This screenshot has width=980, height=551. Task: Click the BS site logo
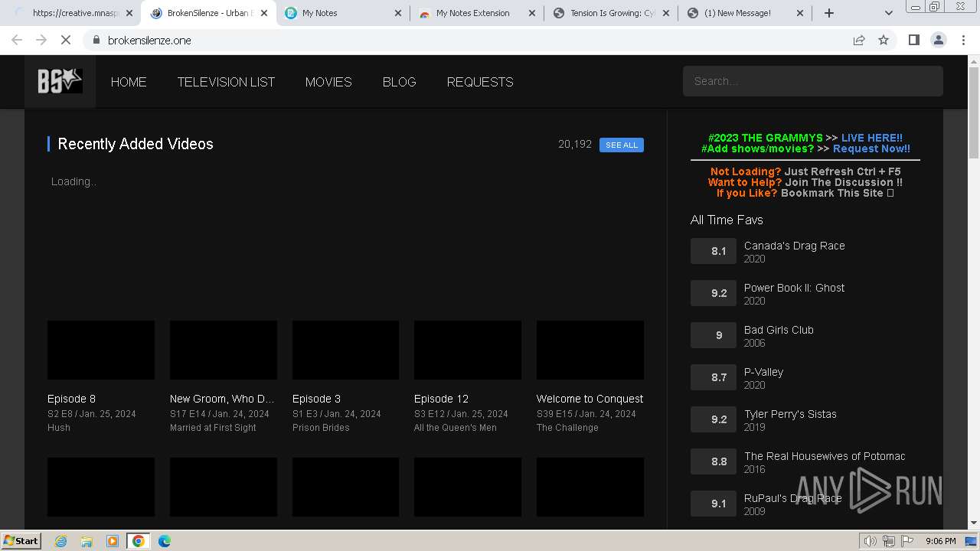click(x=60, y=81)
